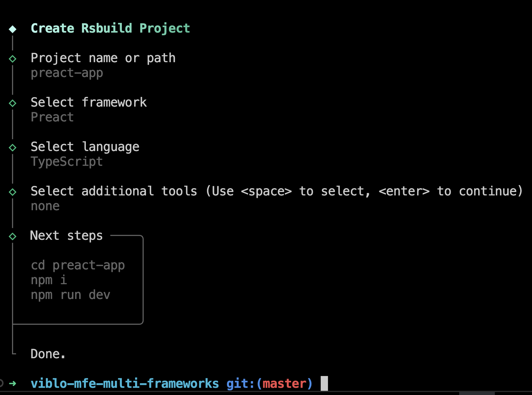This screenshot has height=395, width=532.
Task: Click the 'npm i' command line
Action: pyautogui.click(x=49, y=280)
